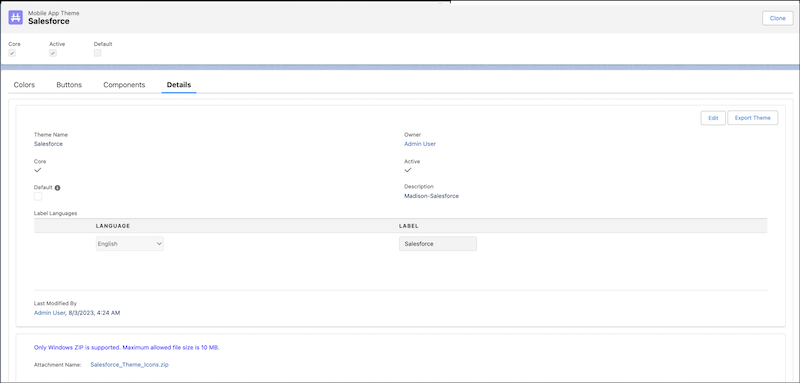This screenshot has height=383, width=800.
Task: Click the Clone button
Action: [x=778, y=18]
